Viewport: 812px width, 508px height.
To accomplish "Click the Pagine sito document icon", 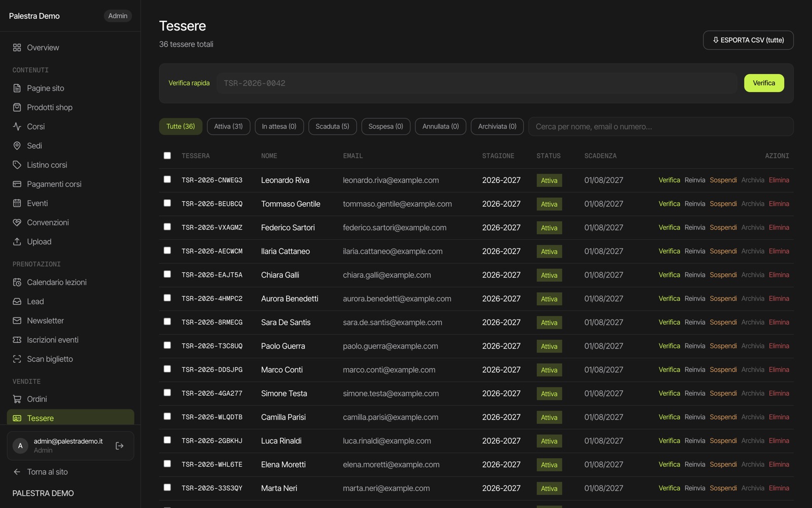I will coord(17,88).
